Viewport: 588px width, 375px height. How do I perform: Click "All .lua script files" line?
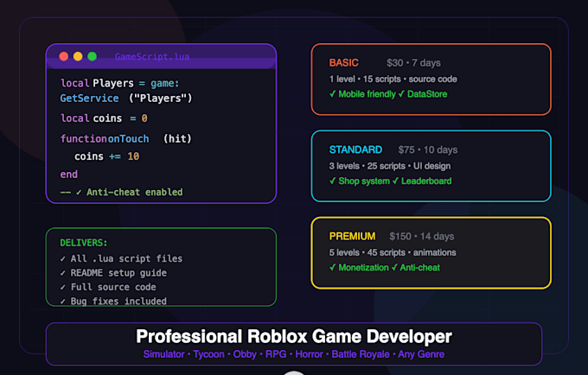(x=122, y=258)
